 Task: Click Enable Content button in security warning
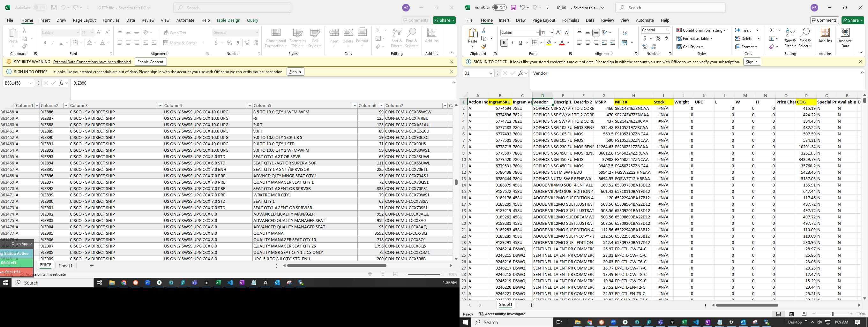[x=150, y=62]
